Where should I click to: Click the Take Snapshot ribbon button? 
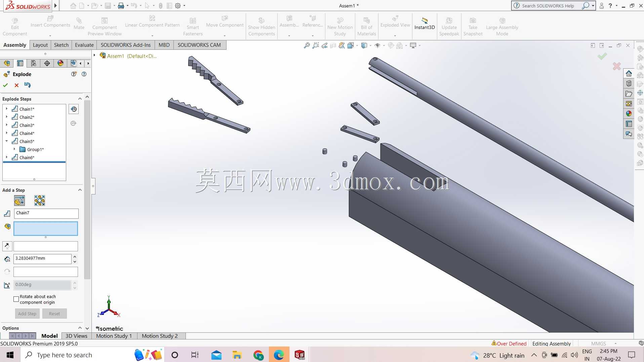(473, 27)
